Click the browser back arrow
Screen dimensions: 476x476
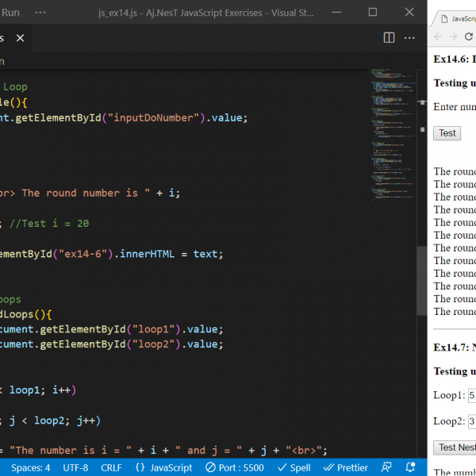pyautogui.click(x=438, y=37)
